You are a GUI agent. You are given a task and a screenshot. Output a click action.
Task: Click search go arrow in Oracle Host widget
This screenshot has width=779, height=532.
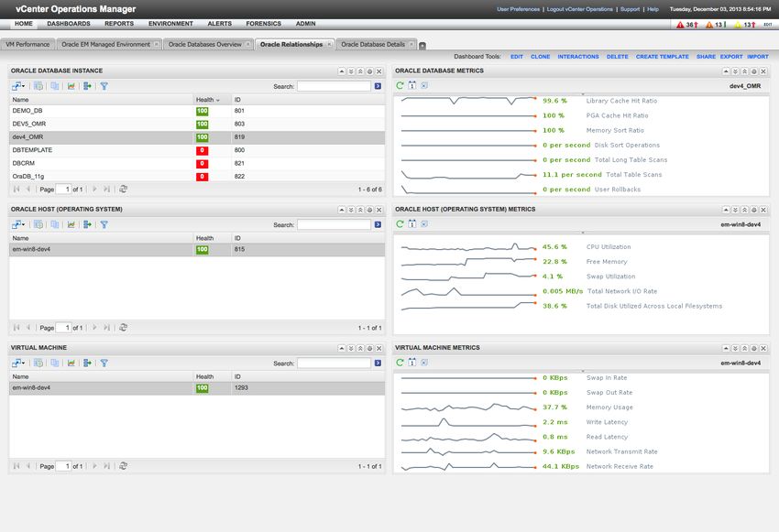coord(379,225)
